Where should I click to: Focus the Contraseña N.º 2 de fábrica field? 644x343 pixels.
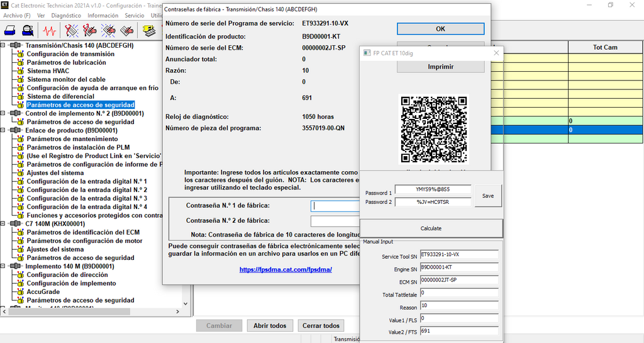[x=335, y=221]
